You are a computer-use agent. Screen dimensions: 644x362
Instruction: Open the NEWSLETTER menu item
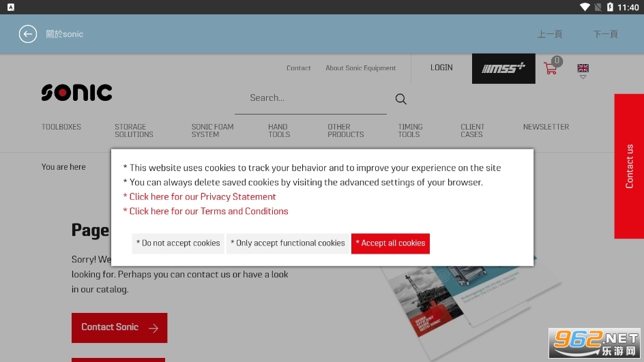pyautogui.click(x=546, y=127)
